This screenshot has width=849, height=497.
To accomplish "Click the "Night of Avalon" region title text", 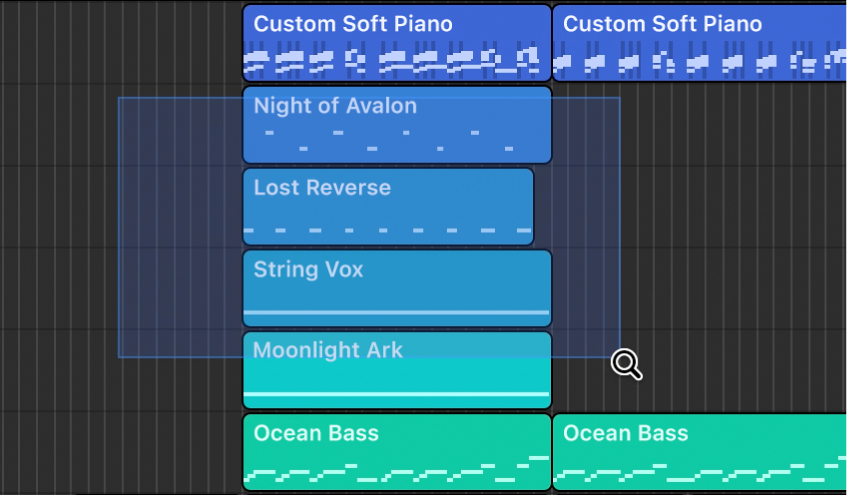I will (335, 105).
